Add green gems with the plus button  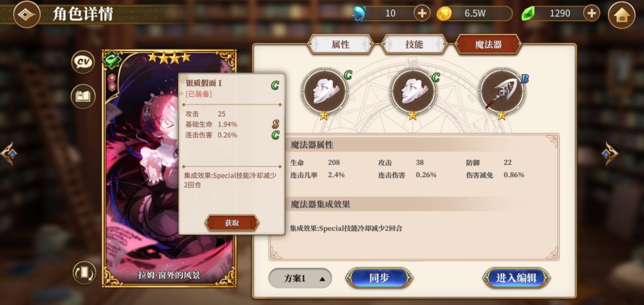click(x=592, y=14)
